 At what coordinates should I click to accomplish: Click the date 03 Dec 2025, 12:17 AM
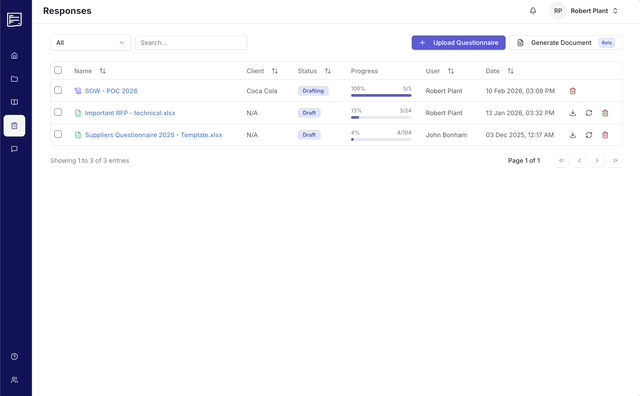pos(520,135)
